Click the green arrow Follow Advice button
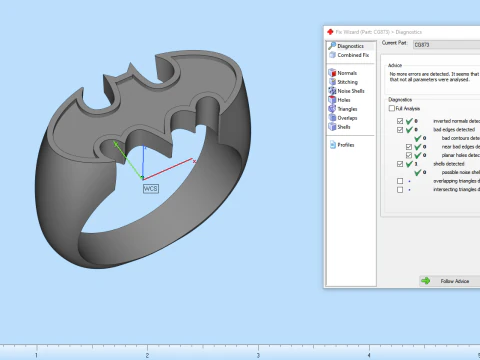 [449, 281]
